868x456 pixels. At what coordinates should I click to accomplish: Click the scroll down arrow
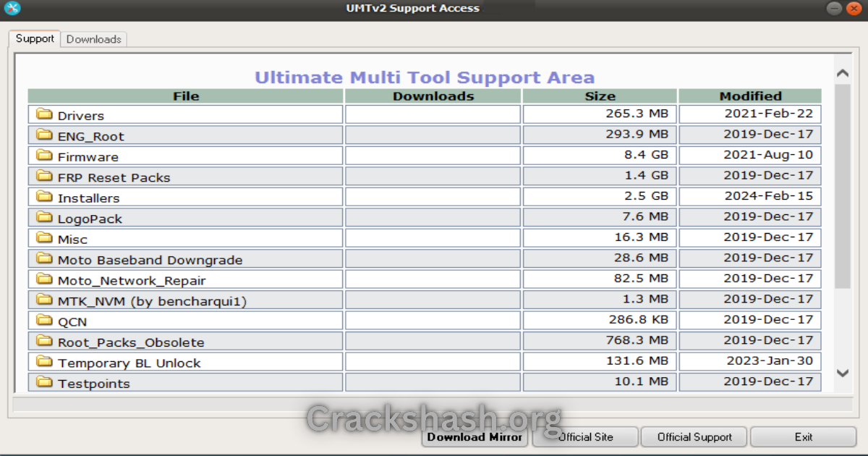tap(843, 373)
